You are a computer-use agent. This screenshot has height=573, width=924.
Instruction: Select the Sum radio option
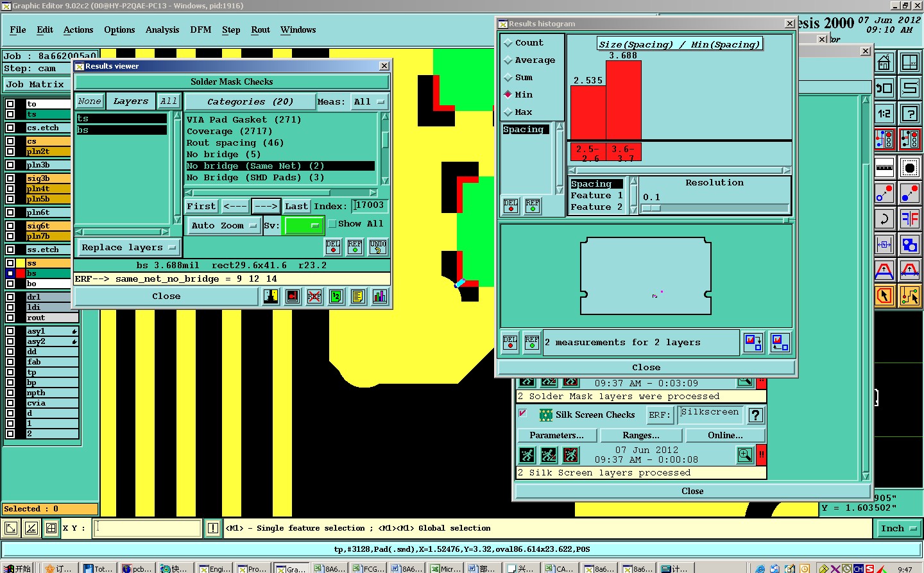pyautogui.click(x=508, y=78)
